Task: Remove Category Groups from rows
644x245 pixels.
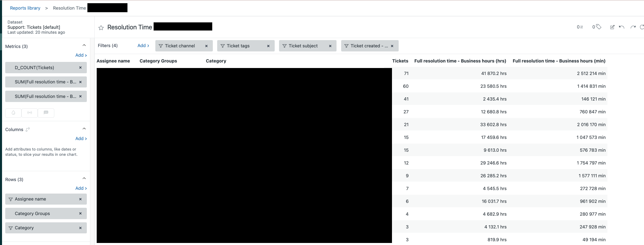Action: [80, 213]
